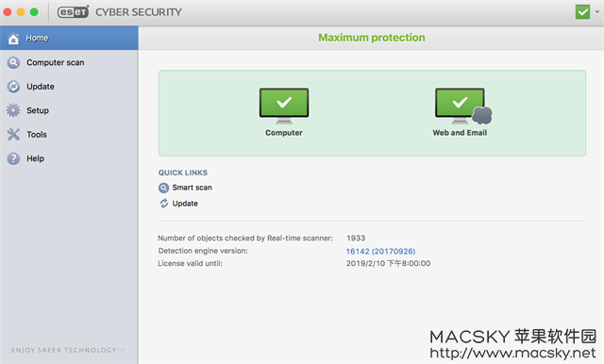Click the Computer scan magnifier icon
Screen dimensions: 604x364
(13, 62)
